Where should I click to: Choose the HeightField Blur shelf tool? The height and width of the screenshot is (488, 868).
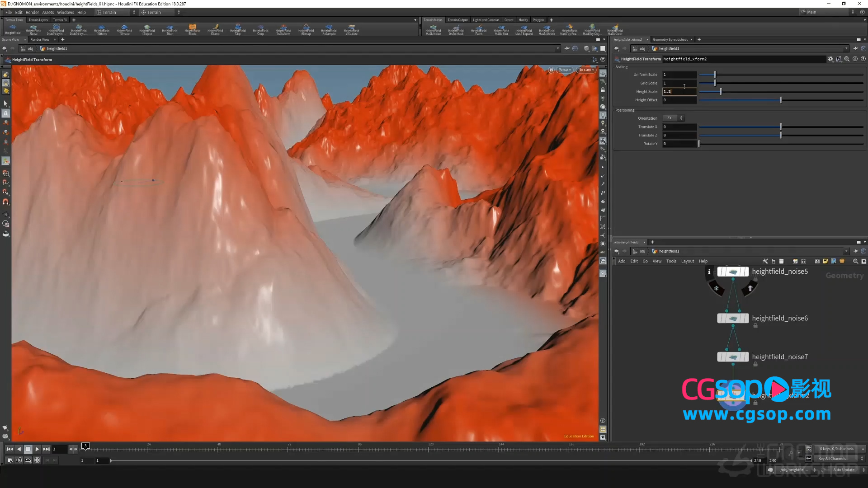click(x=170, y=29)
